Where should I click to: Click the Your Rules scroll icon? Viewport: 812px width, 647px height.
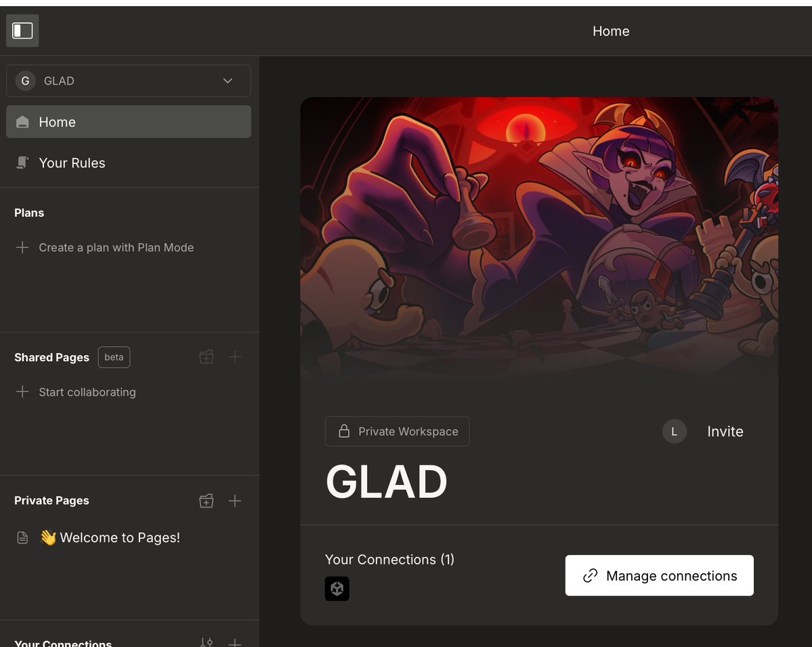[x=22, y=163]
